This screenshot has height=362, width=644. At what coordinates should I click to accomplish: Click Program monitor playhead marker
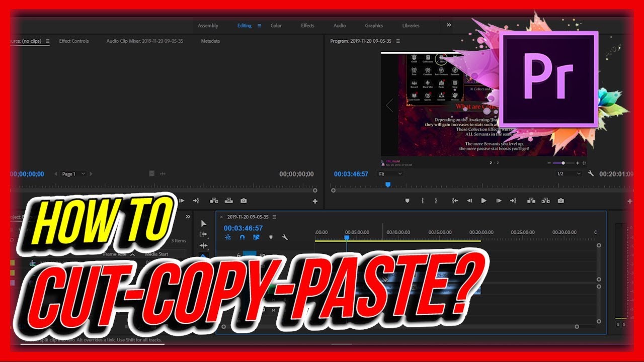pyautogui.click(x=388, y=185)
